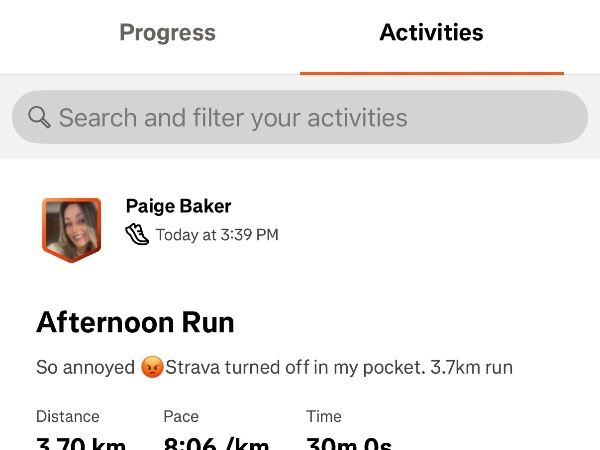
Task: Select the 30m 0s time value
Action: pos(349,444)
